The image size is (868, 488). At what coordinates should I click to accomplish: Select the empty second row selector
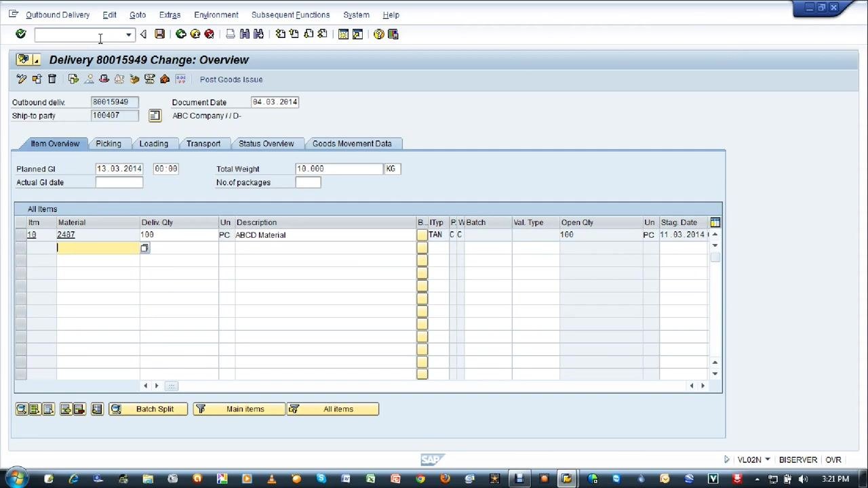(20, 248)
